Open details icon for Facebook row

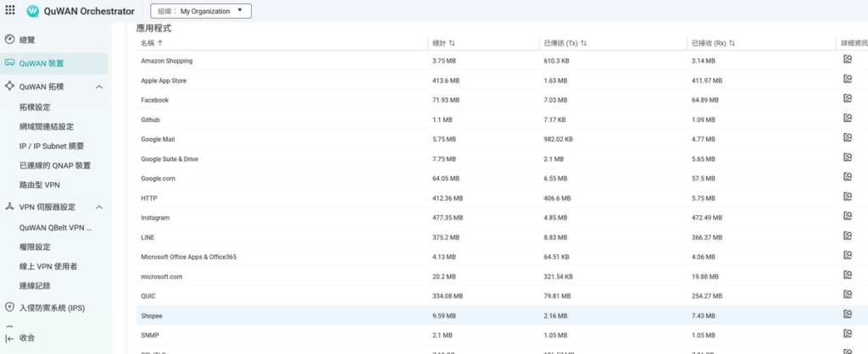click(x=847, y=99)
